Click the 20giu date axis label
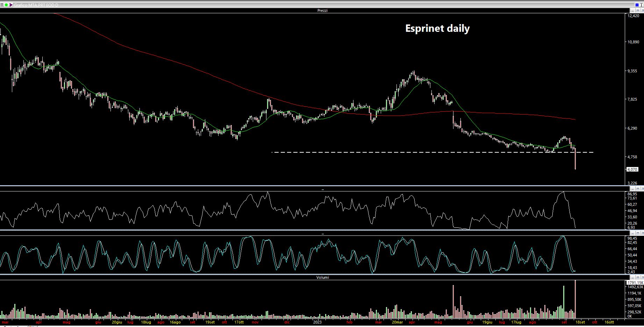644x327 pixels. pyautogui.click(x=117, y=322)
